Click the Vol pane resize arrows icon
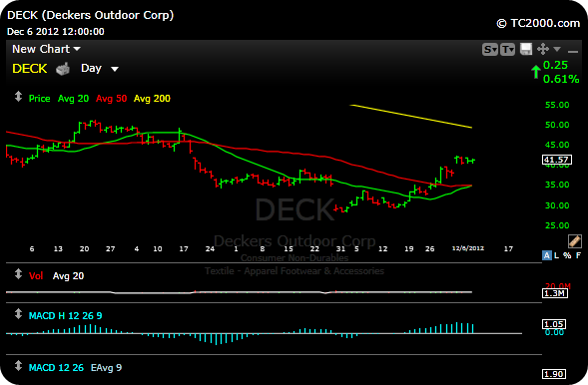Image resolution: width=588 pixels, height=385 pixels. tap(18, 274)
